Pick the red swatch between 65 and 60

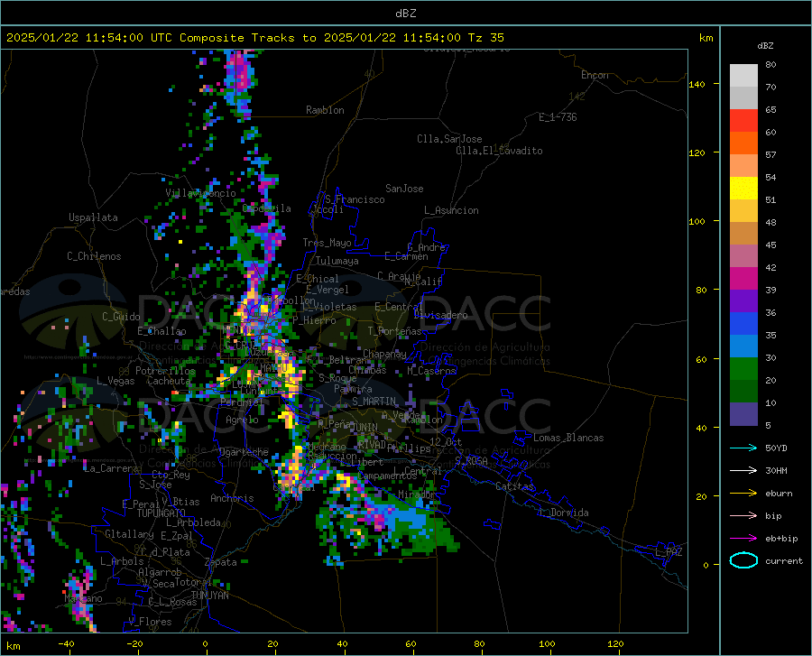click(743, 121)
